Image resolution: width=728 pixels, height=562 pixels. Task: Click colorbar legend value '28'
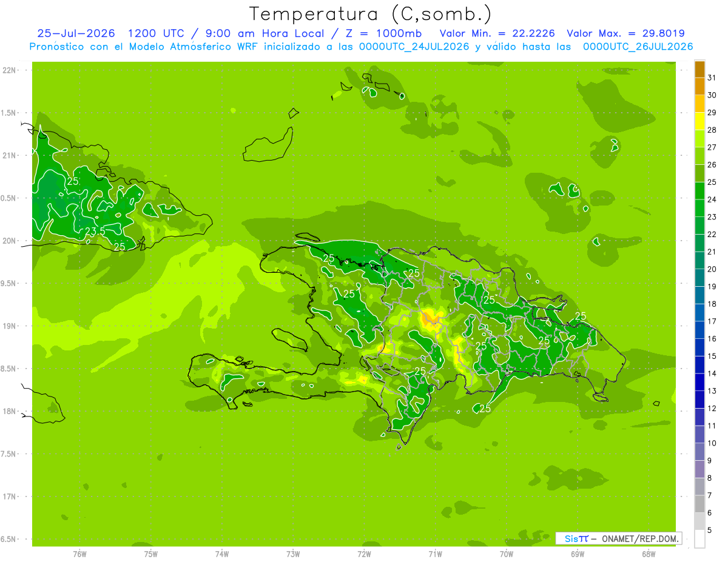coord(712,130)
